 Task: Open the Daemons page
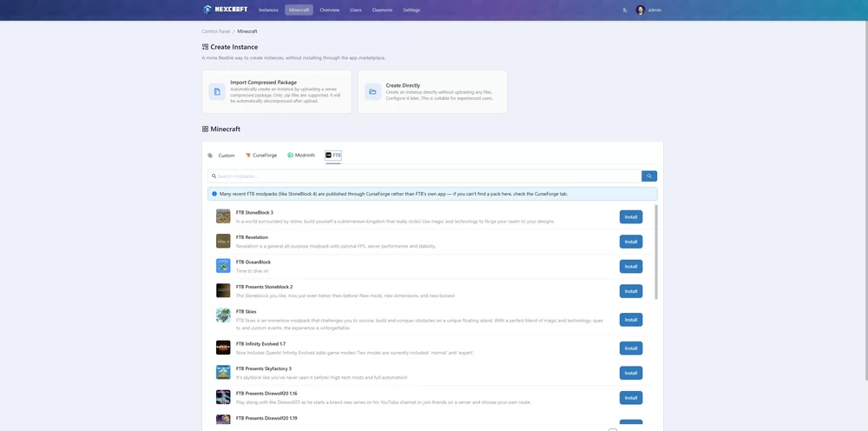pos(383,10)
